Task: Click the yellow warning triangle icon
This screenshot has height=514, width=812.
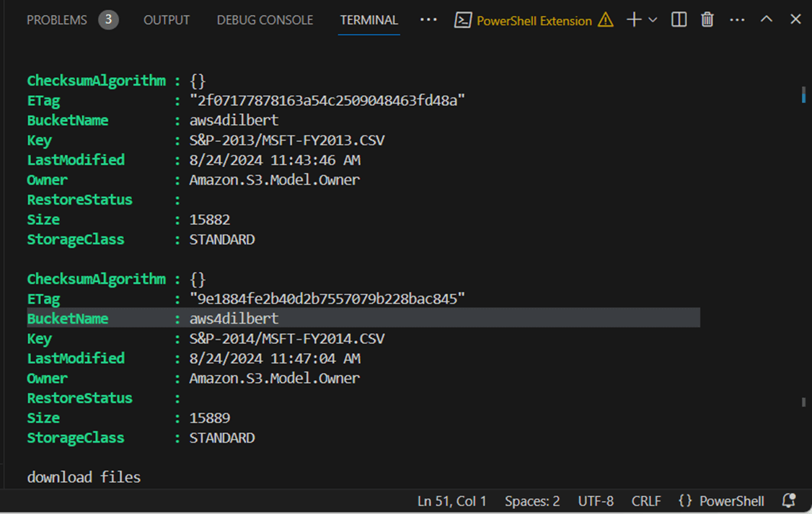Action: pos(606,20)
